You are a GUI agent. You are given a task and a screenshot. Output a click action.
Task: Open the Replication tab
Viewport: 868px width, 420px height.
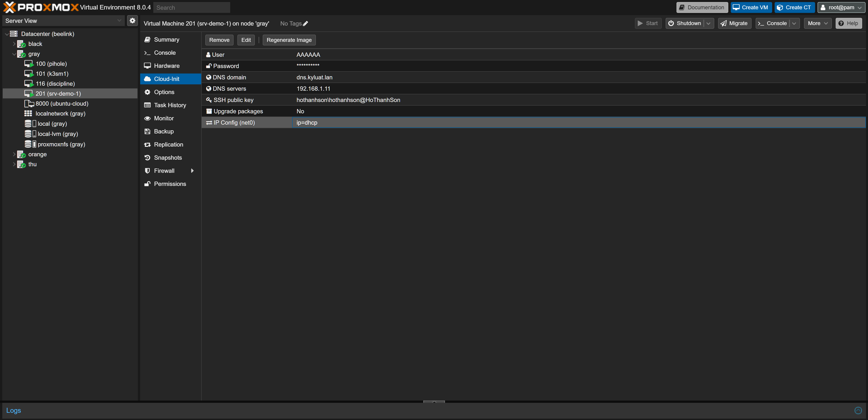click(x=170, y=144)
